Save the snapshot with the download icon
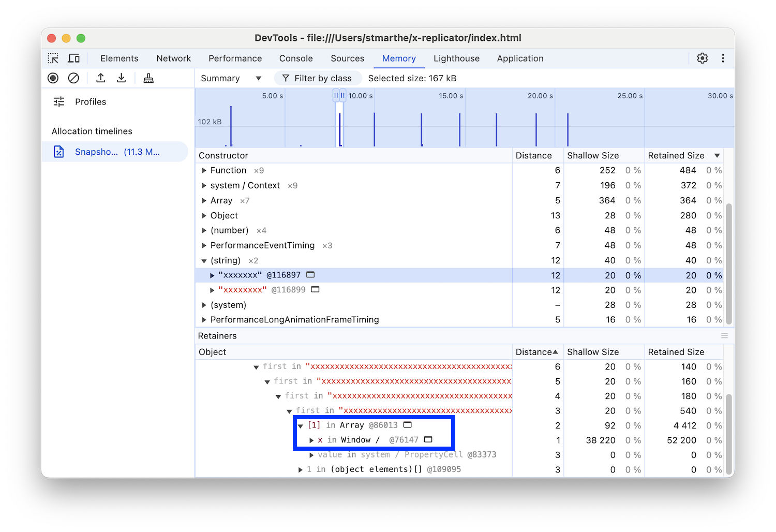The width and height of the screenshot is (776, 532). (121, 78)
